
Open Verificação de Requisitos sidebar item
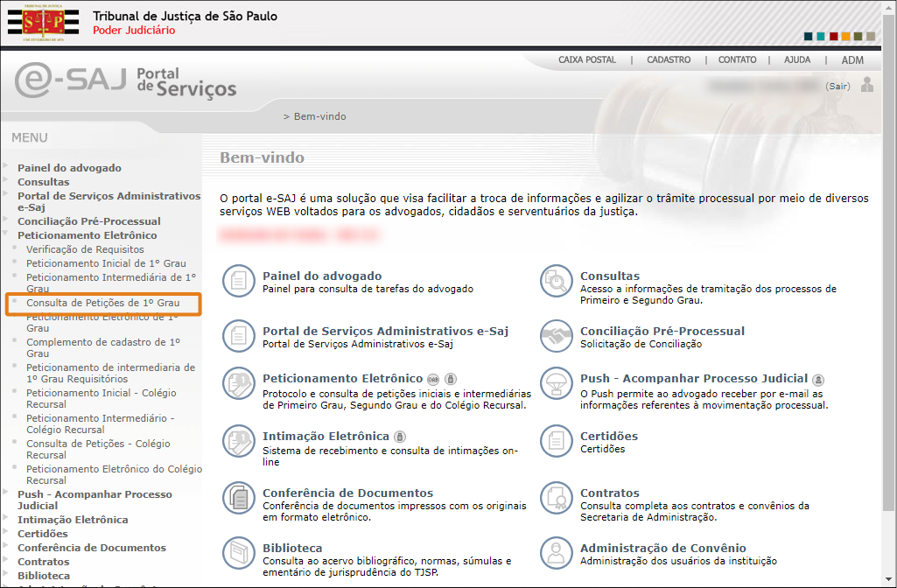click(85, 249)
